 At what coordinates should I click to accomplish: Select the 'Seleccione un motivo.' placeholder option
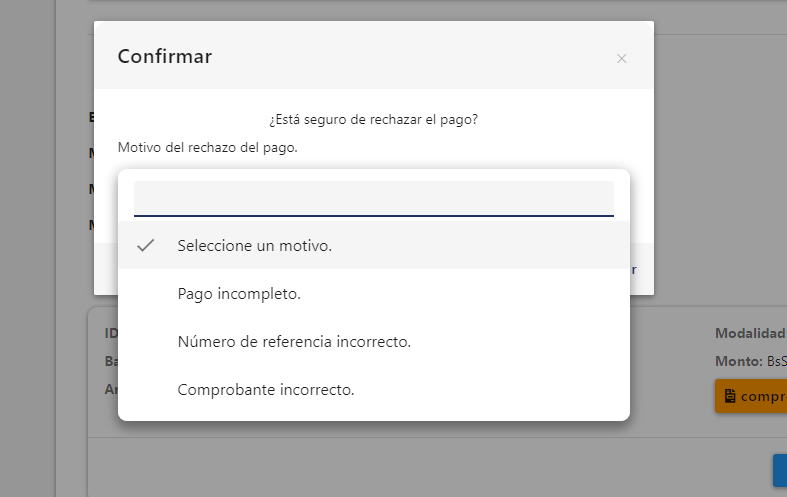[x=254, y=245]
